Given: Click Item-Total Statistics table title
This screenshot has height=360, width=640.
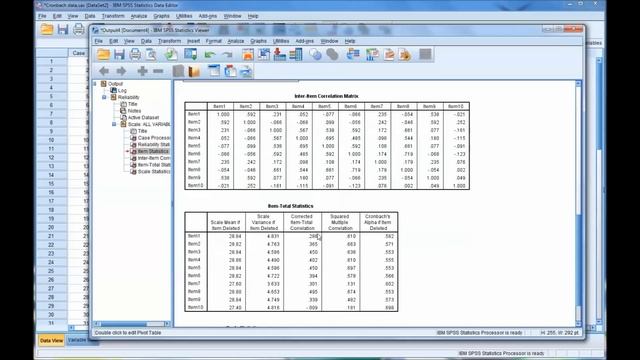Looking at the screenshot, I should point(291,206).
